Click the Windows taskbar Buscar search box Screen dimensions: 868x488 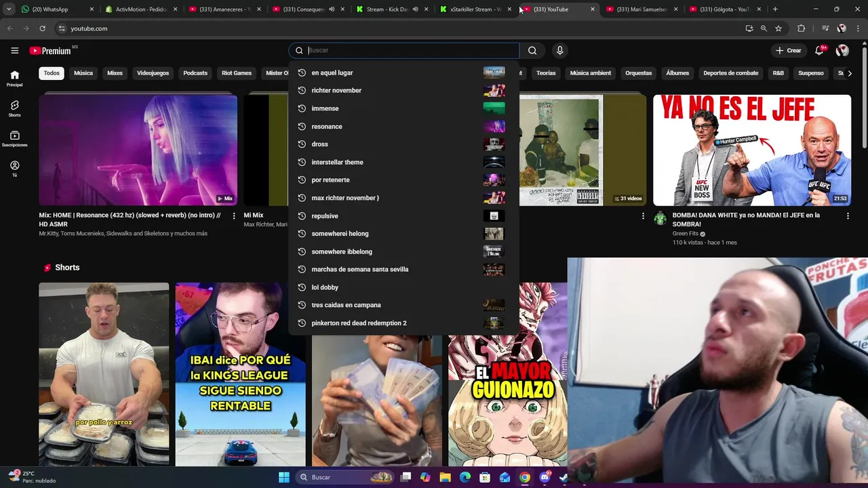(x=344, y=477)
